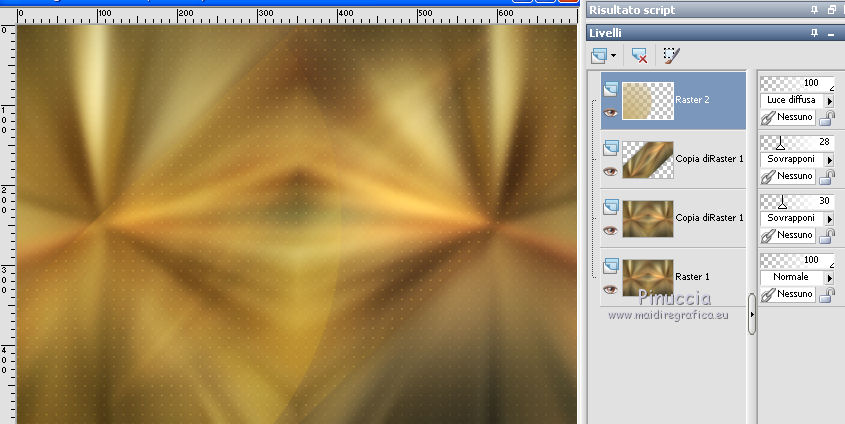Open the Normale blend mode dropdown for Raster 1

tap(829, 278)
